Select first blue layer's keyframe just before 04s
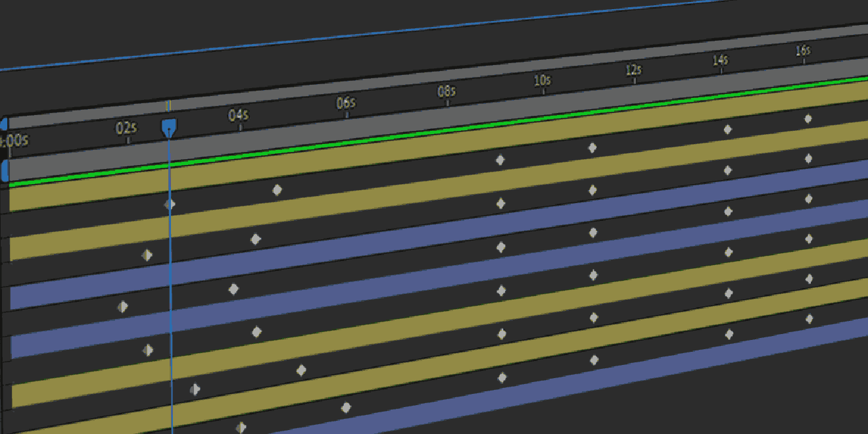868x434 pixels. tap(233, 289)
